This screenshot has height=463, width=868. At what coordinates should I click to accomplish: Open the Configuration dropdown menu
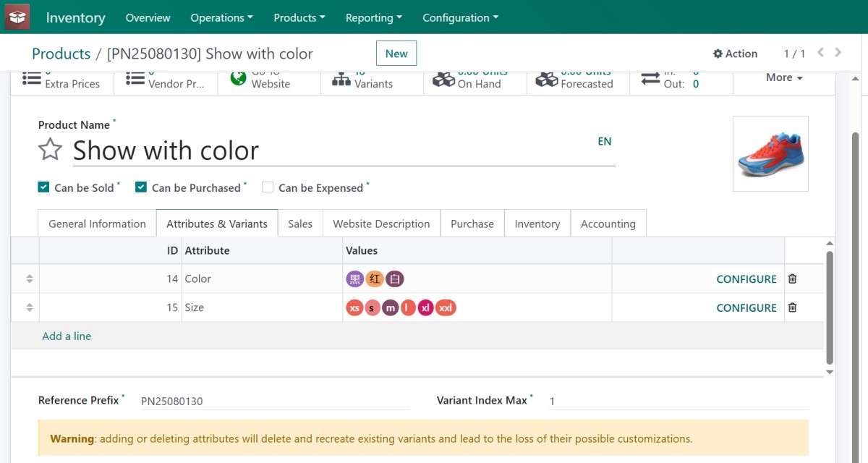pyautogui.click(x=460, y=17)
